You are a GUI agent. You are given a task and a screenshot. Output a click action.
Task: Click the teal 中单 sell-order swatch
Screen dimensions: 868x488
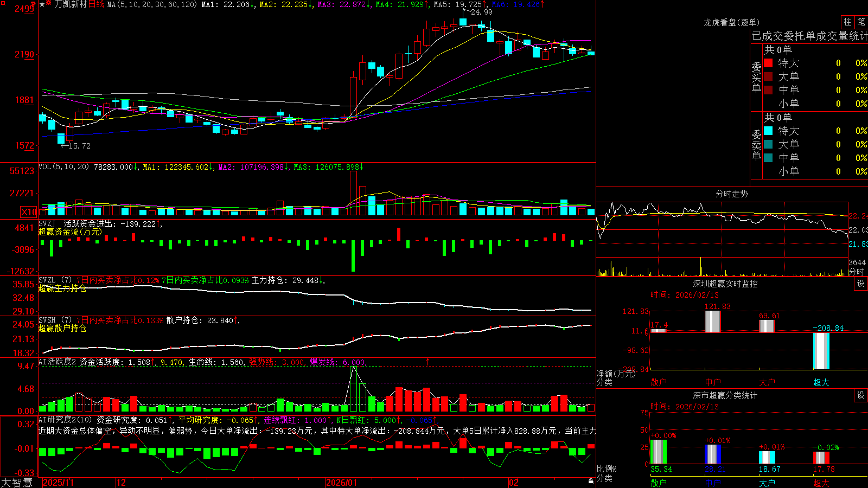point(768,158)
